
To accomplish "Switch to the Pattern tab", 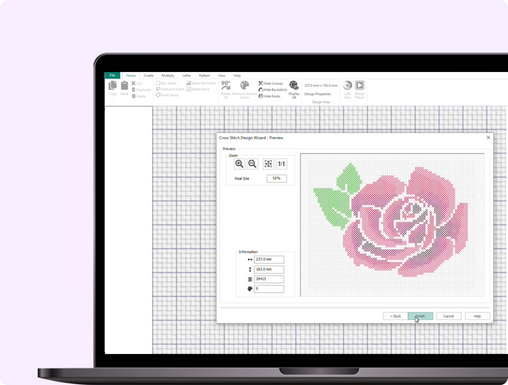I will tap(205, 76).
